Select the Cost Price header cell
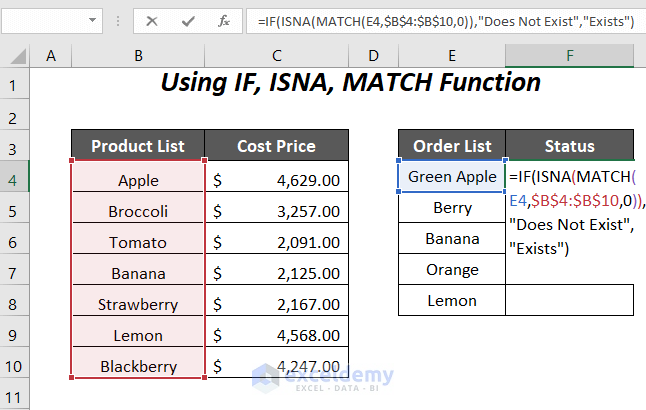 pyautogui.click(x=277, y=146)
